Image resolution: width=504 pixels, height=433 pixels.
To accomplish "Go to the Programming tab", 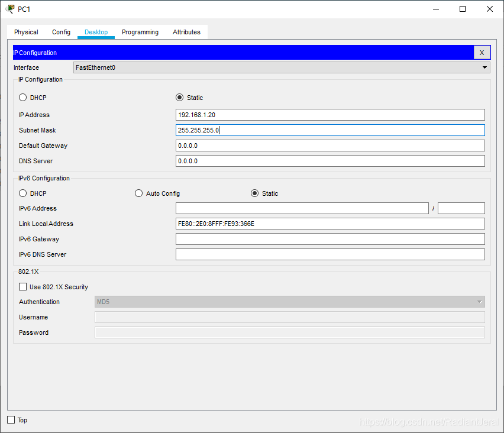I will click(x=140, y=32).
